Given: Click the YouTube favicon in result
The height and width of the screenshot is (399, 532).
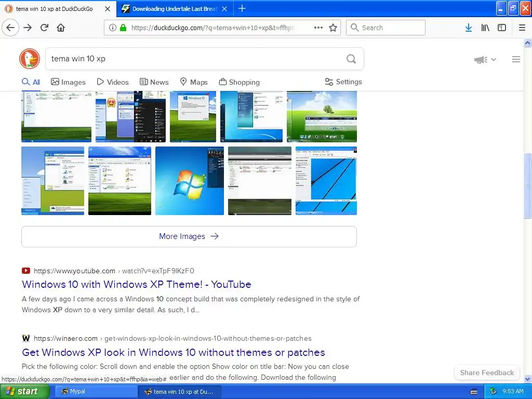Looking at the screenshot, I should (x=26, y=271).
